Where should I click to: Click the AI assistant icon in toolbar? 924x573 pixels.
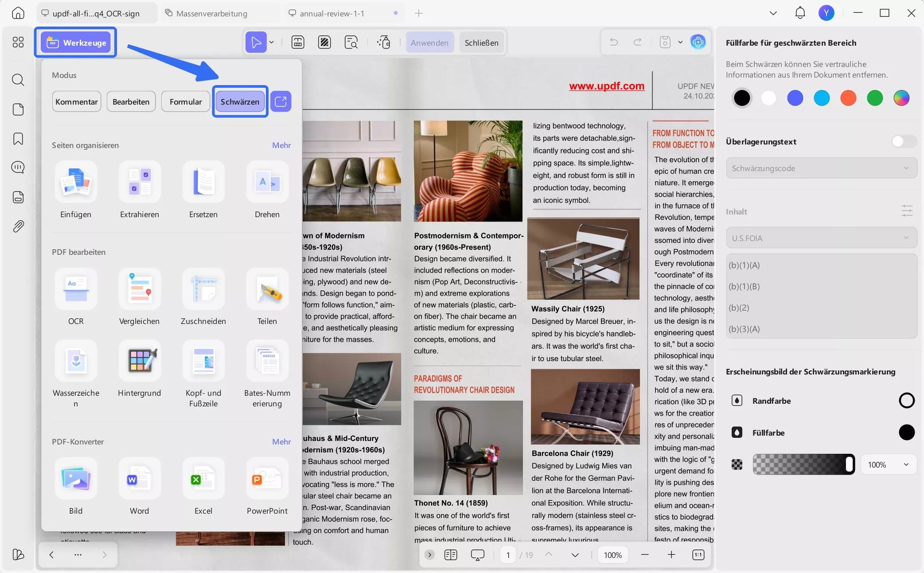click(698, 43)
